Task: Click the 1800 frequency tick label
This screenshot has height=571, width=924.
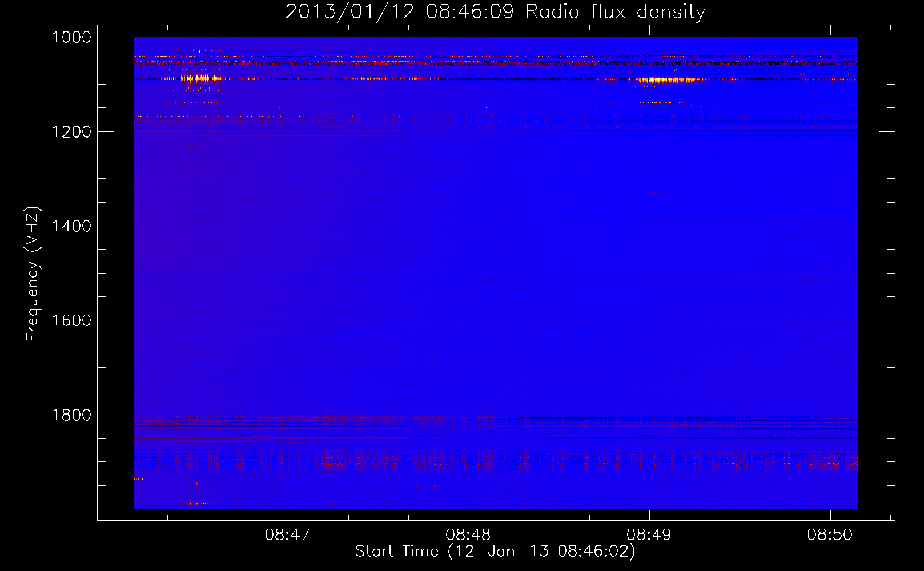Action: (72, 415)
